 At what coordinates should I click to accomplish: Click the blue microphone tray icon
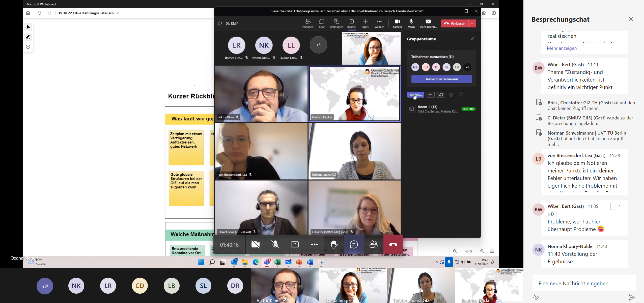pos(449,262)
